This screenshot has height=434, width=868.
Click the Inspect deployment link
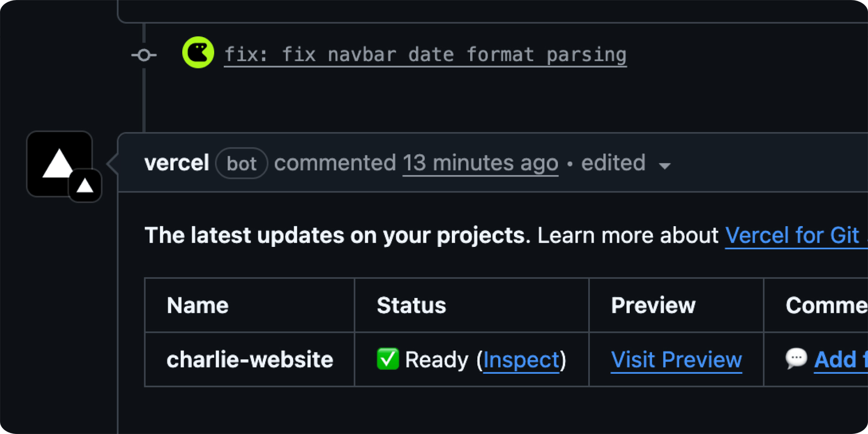coord(521,360)
